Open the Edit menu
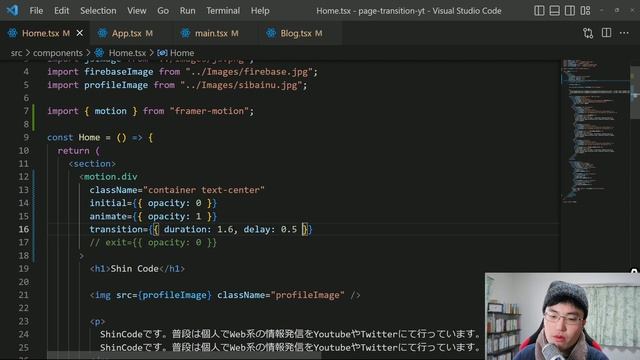640x360 pixels. click(61, 11)
